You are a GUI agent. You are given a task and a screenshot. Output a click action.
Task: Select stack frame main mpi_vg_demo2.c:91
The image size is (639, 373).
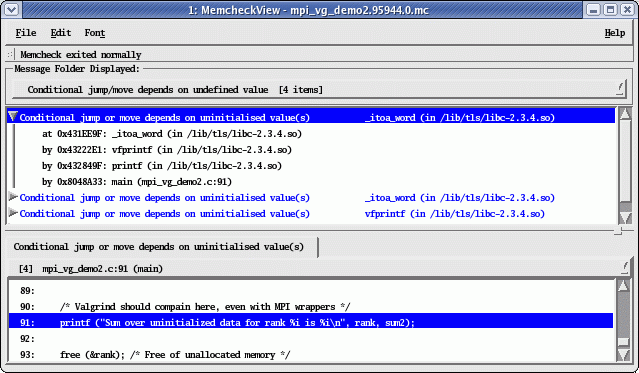(137, 181)
